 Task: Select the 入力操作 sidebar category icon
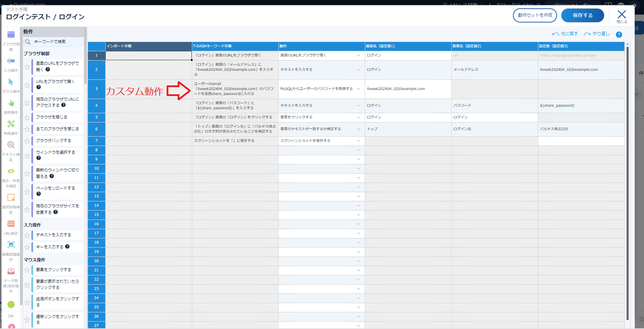11,61
